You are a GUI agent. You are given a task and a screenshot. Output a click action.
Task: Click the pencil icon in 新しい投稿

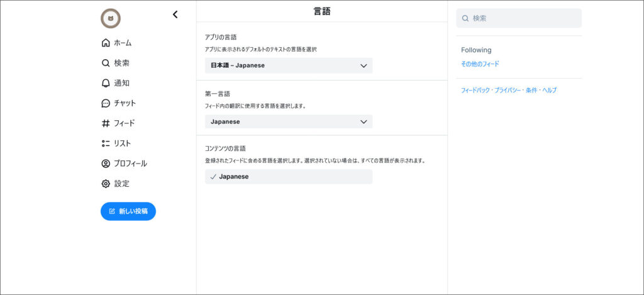(x=112, y=211)
